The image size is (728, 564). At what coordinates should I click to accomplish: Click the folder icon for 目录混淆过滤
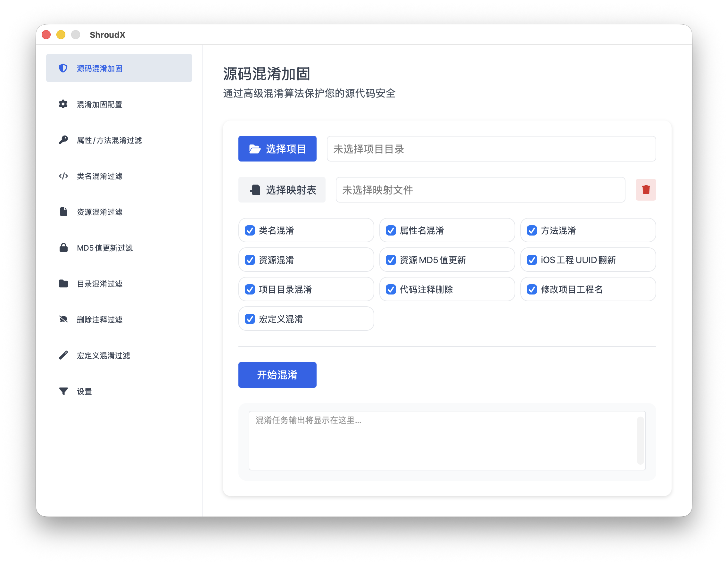(63, 284)
